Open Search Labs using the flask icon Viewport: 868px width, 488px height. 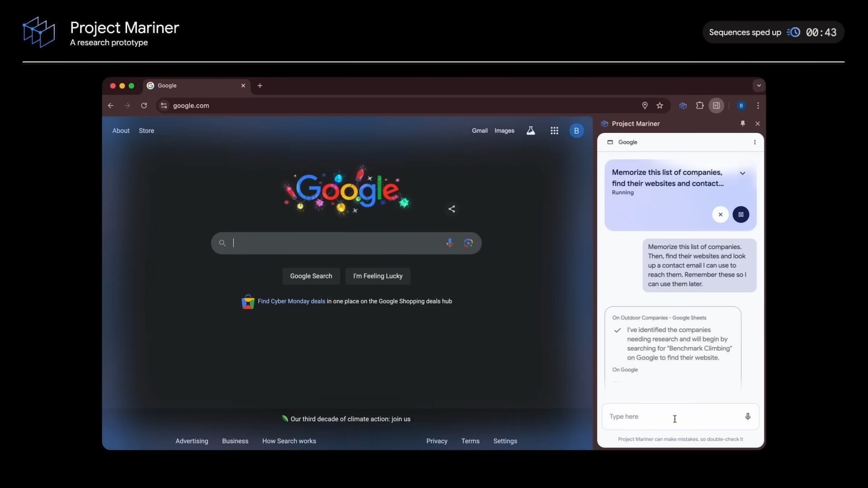(x=531, y=131)
